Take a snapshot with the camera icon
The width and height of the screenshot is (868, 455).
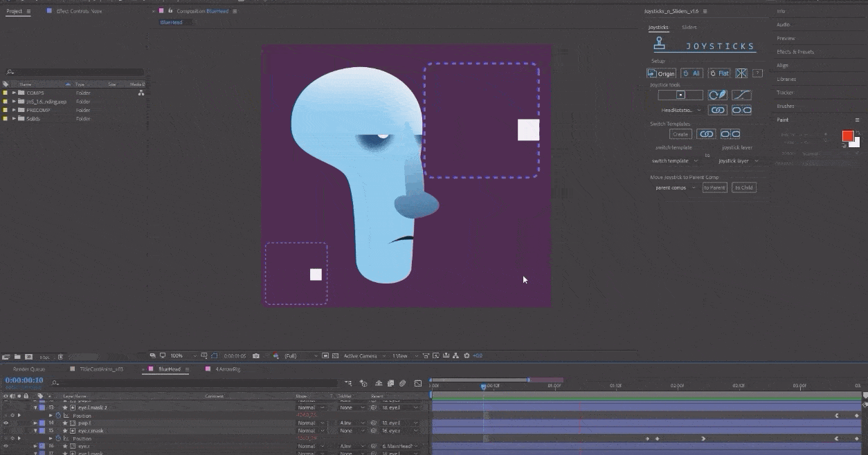[257, 355]
